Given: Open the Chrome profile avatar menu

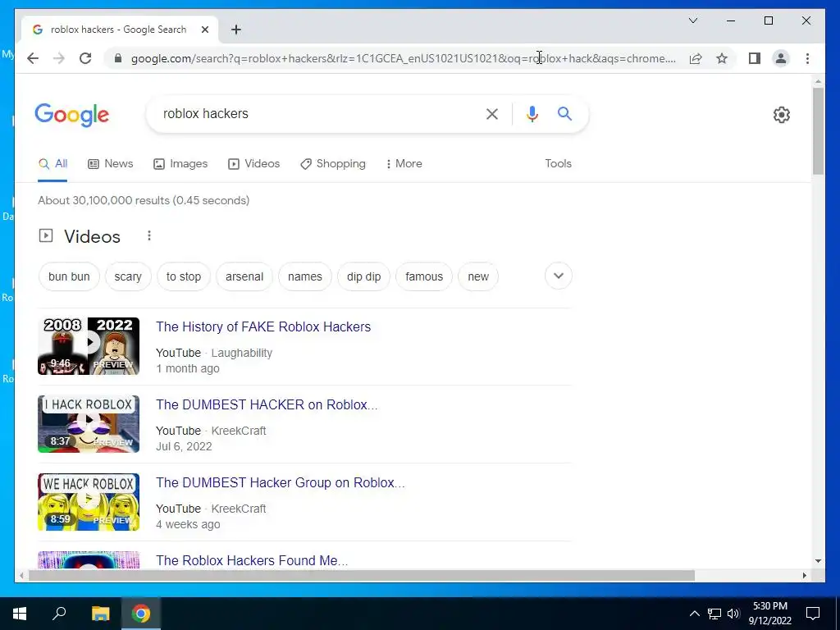Looking at the screenshot, I should [x=781, y=58].
